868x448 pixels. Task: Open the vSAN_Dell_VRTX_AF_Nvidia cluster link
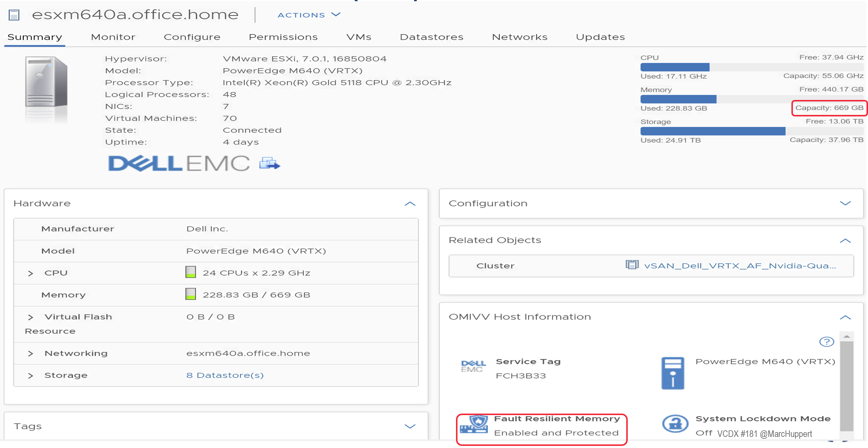coord(740,266)
